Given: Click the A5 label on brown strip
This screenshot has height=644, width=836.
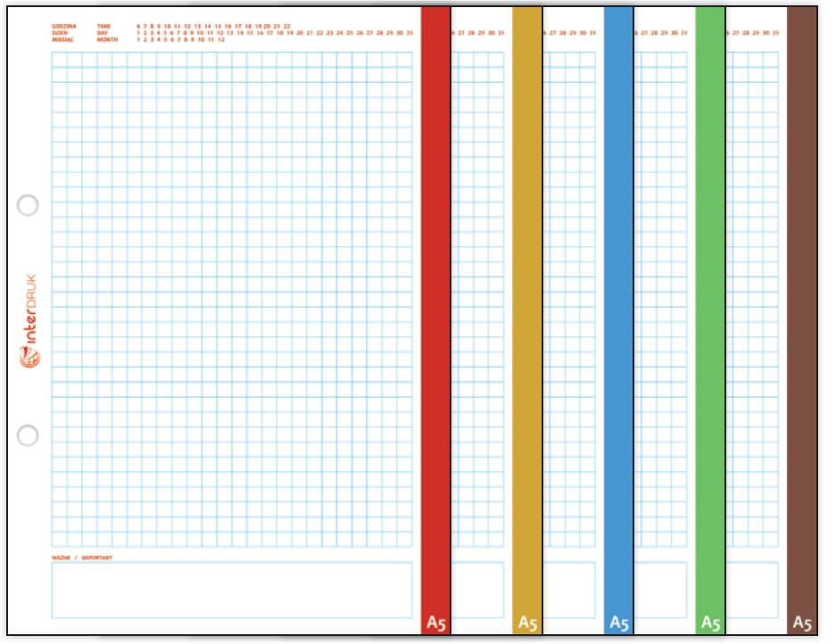Looking at the screenshot, I should [802, 623].
